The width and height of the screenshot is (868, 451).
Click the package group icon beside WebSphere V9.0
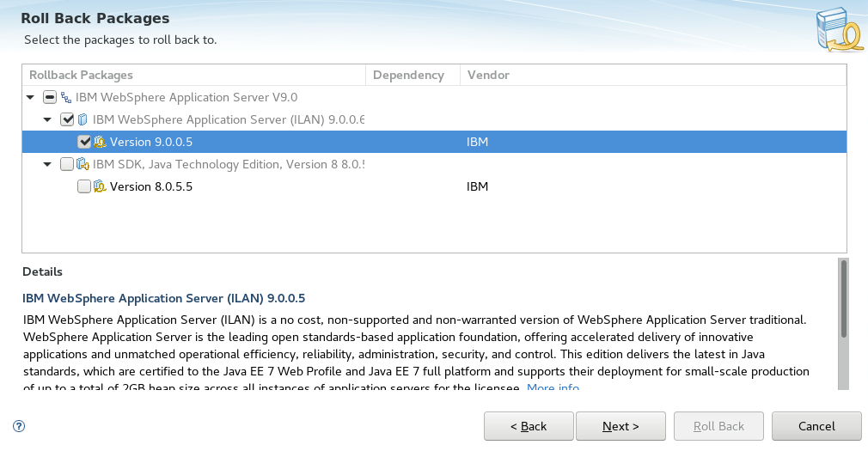point(66,97)
